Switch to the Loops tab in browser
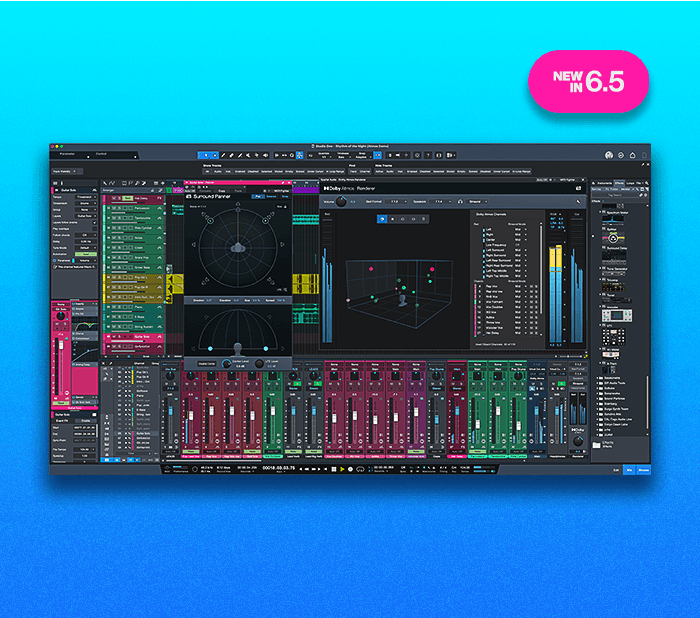The image size is (700, 618). click(629, 181)
